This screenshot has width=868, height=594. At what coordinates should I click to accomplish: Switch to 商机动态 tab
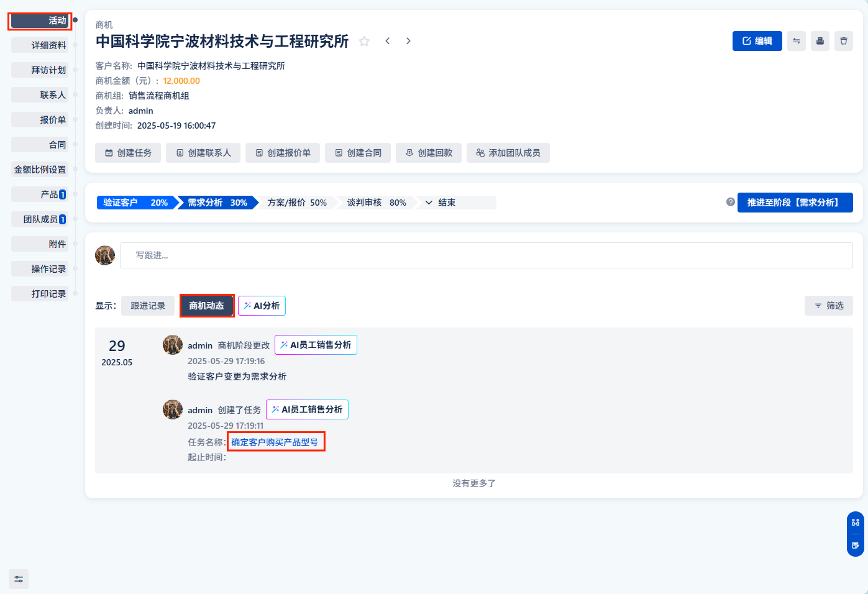click(x=207, y=306)
